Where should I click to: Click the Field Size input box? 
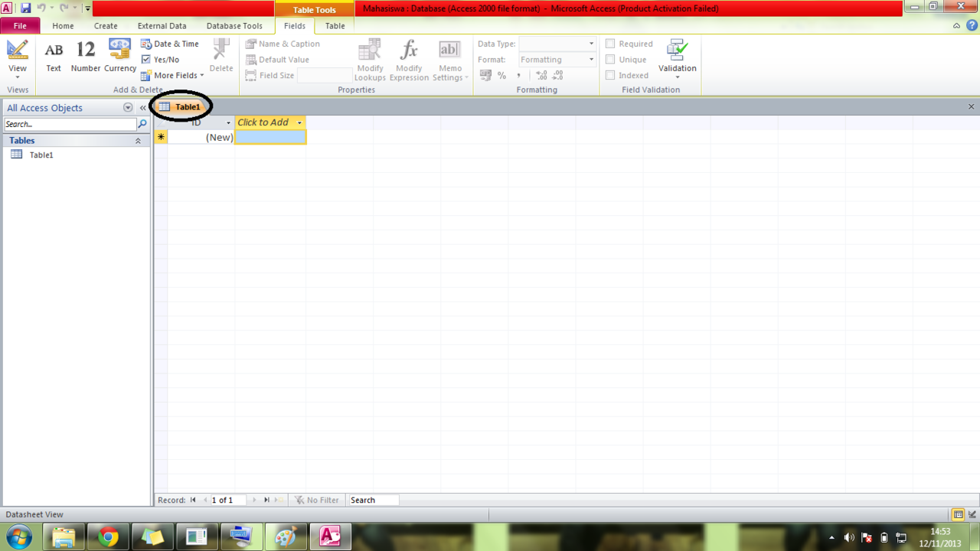(325, 76)
